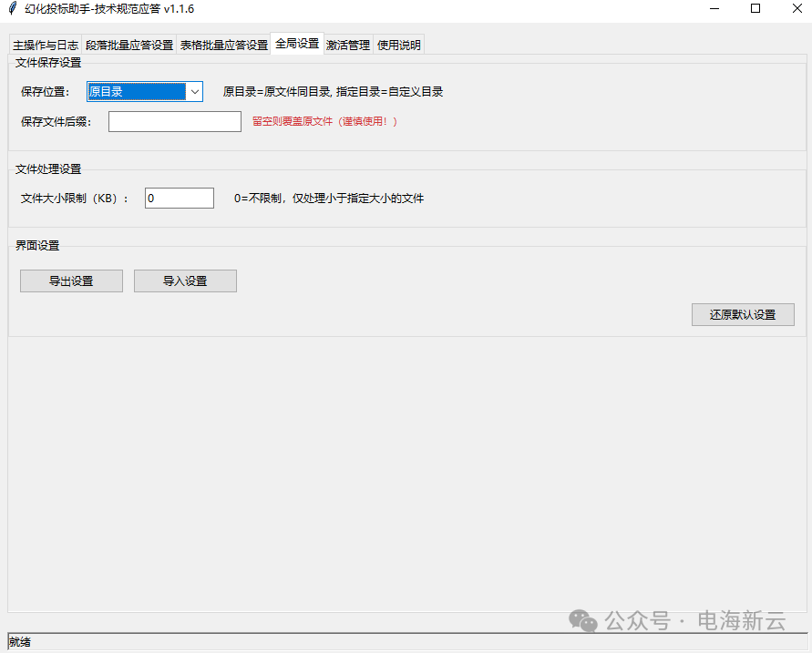
Task: Click the 就绪 status bar text
Action: [x=19, y=642]
